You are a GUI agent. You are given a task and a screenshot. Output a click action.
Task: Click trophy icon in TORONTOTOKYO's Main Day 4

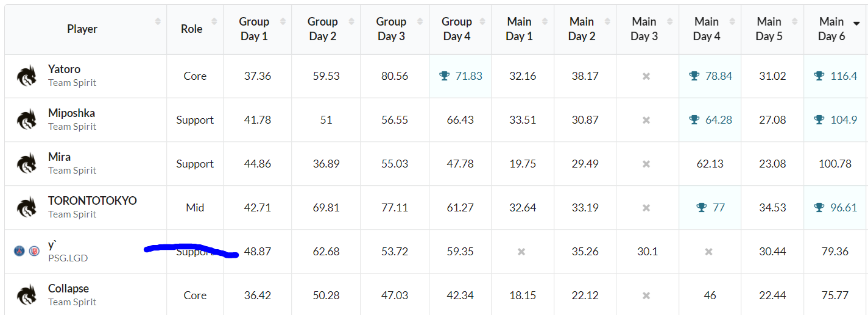pyautogui.click(x=701, y=208)
